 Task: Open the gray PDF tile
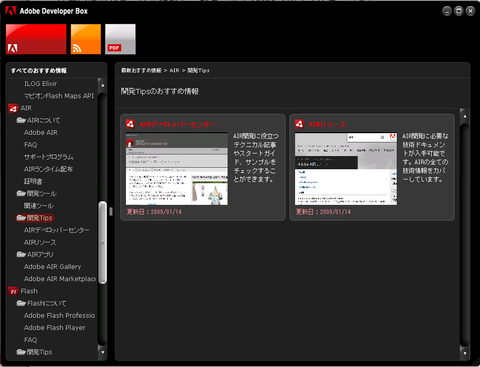[120, 39]
